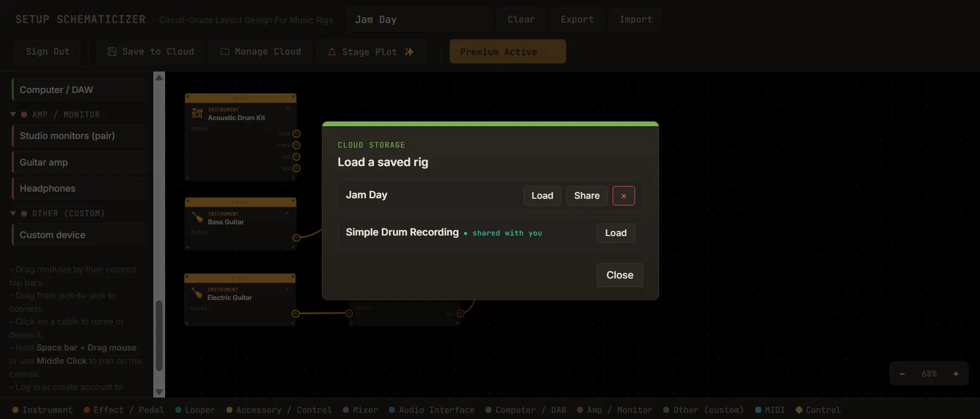Click the sidebar scrollbar thumb

pos(159,335)
